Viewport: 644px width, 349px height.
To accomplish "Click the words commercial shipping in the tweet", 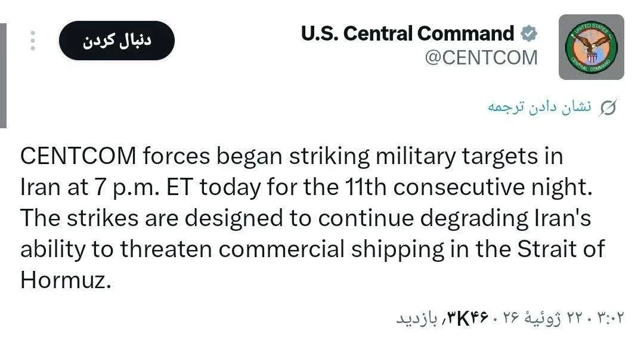I will 331,249.
